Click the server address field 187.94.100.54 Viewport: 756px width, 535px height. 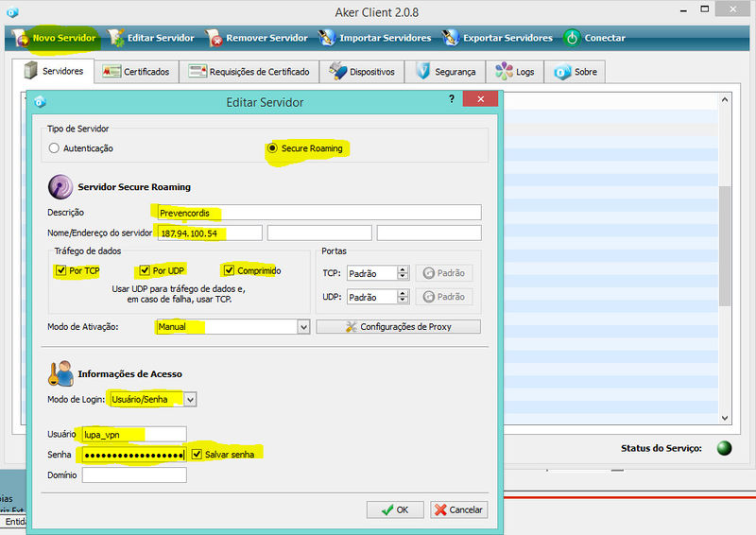point(210,233)
